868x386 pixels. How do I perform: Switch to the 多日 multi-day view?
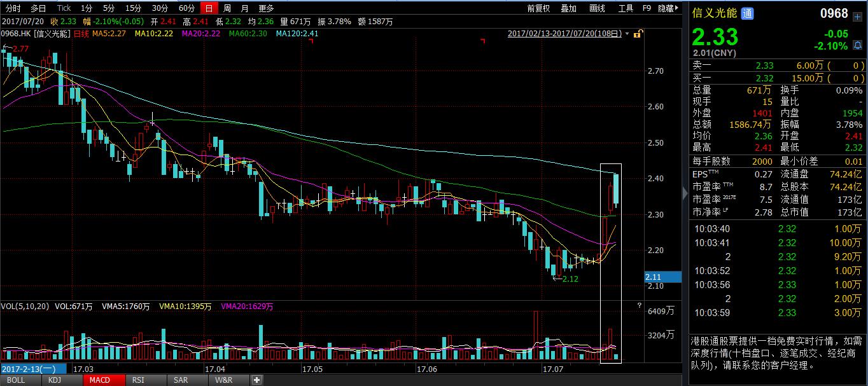38,8
